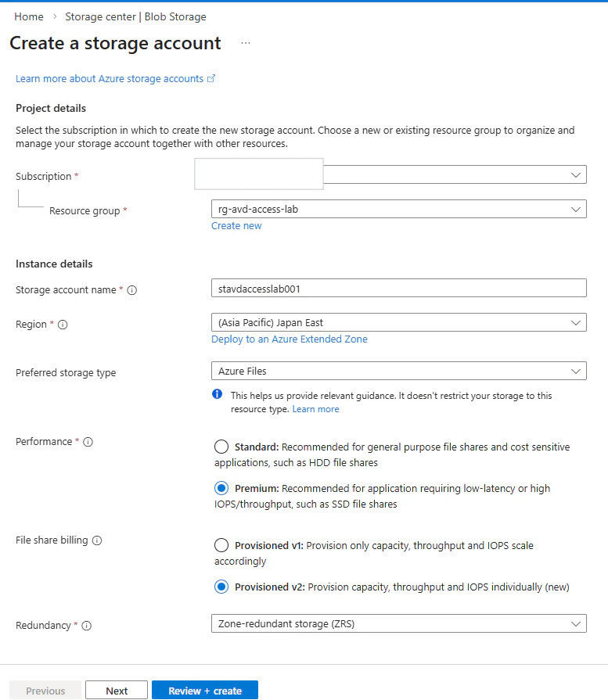608x700 pixels.
Task: Go to Home in the breadcrumb
Action: coord(29,16)
